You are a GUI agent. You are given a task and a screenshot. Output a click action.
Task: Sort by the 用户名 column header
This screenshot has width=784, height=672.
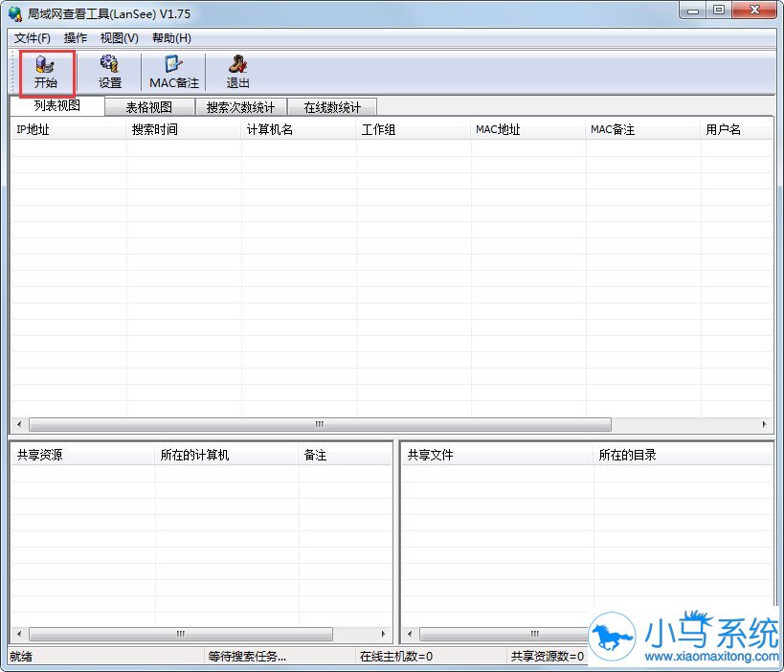pyautogui.click(x=736, y=129)
